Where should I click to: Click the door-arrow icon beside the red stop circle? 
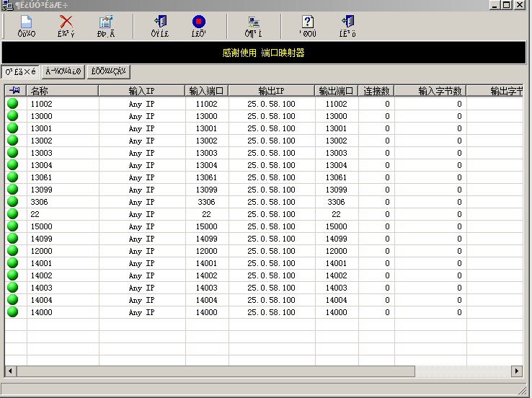[160, 22]
